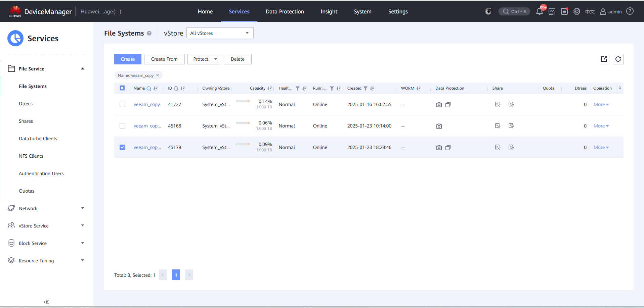Screen dimensions: 644x308
Task: Click the clone icon in the veeam_copy 41727 row
Action: 448,105
